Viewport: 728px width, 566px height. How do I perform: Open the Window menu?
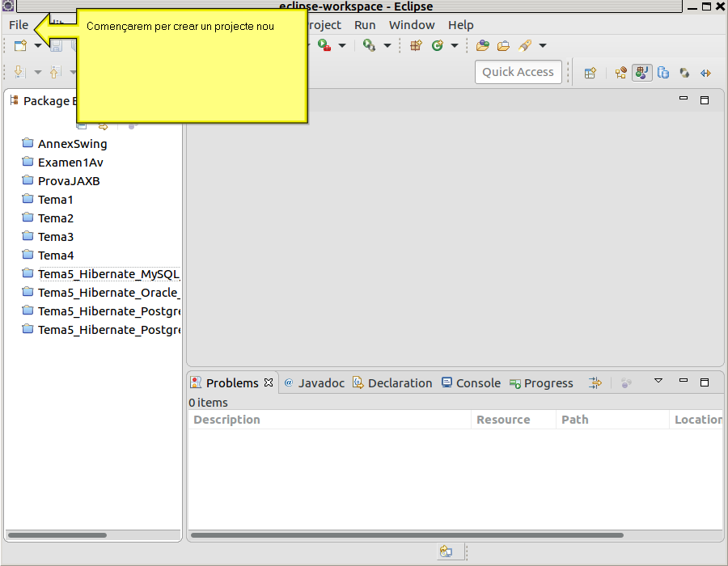tap(412, 25)
